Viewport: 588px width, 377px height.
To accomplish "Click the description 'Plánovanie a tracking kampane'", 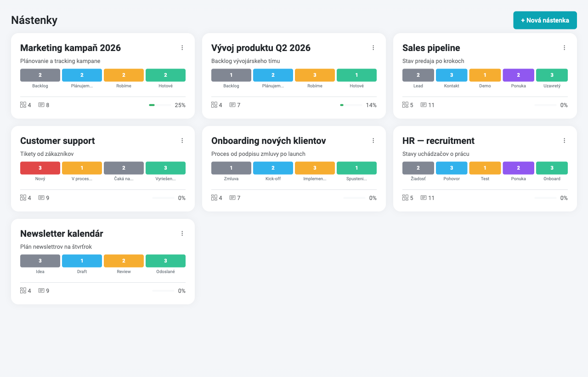I will point(60,61).
